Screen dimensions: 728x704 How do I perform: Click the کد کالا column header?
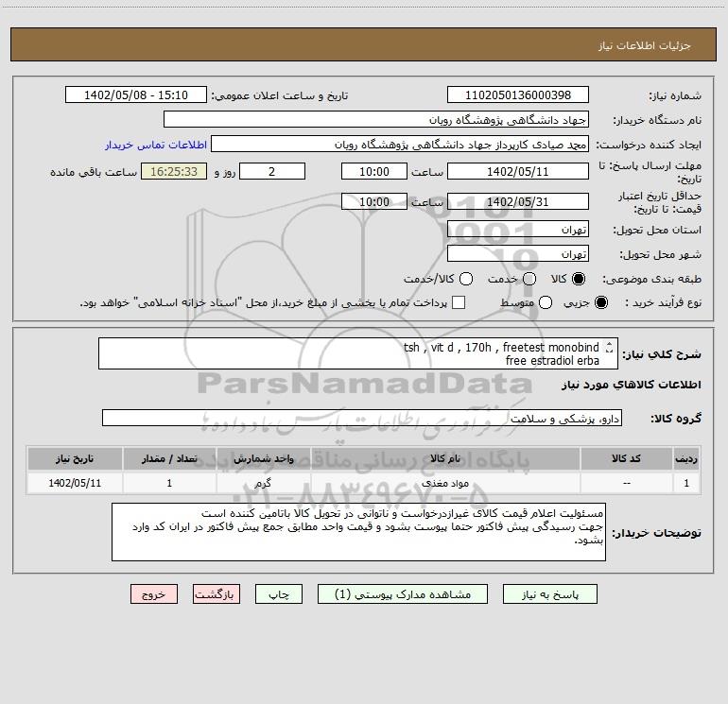[x=626, y=458]
